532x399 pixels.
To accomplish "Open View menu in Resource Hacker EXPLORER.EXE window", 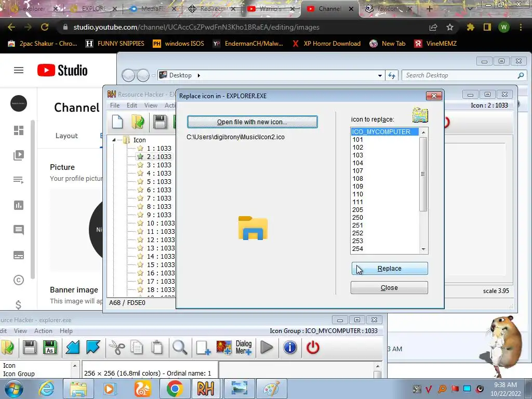I will pyautogui.click(x=151, y=105).
